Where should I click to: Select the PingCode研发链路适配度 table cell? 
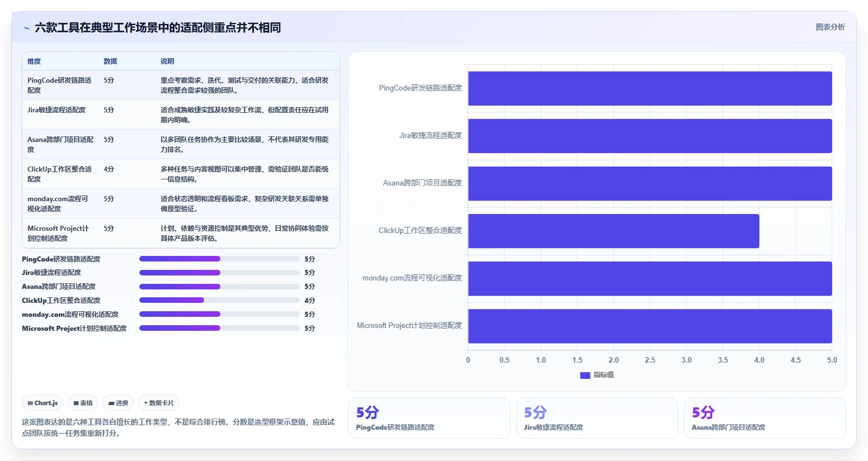pos(60,85)
